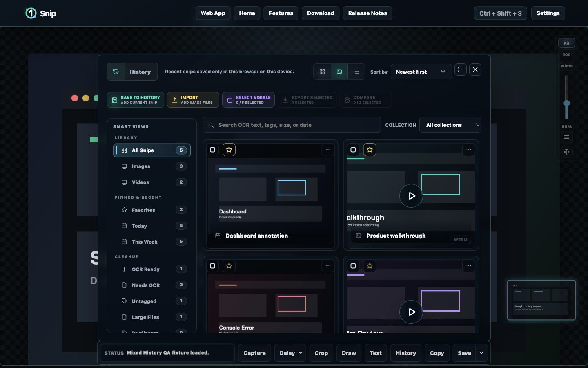Switch to grid view icon
The width and height of the screenshot is (588, 368).
point(322,72)
